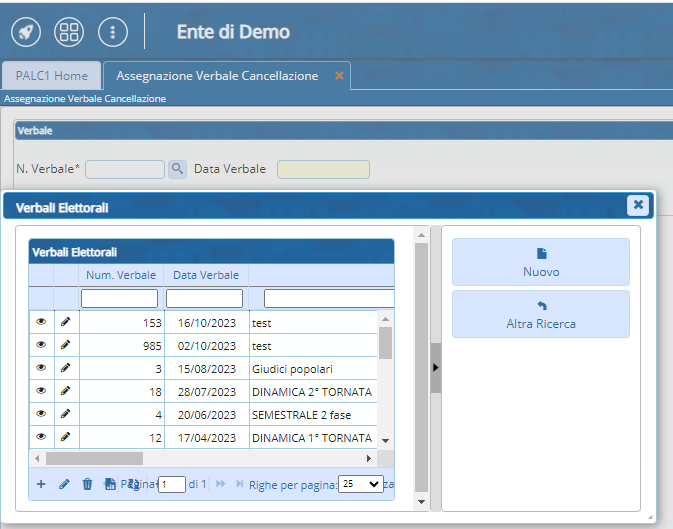The width and height of the screenshot is (673, 529).
Task: View DINAMICA 2° TORNATA row eye icon
Action: click(41, 391)
